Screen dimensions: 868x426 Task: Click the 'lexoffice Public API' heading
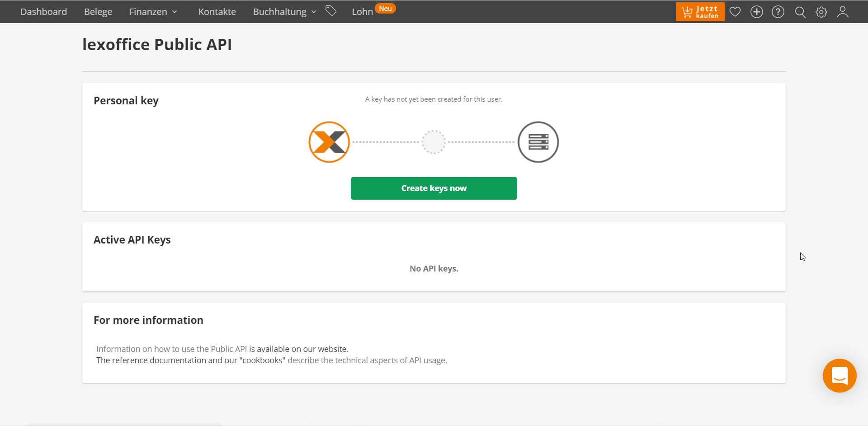[x=157, y=44]
